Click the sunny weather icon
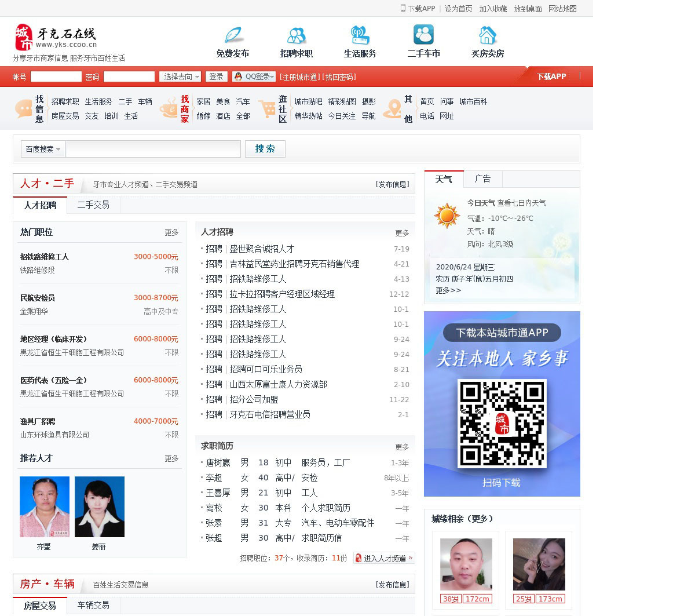Screen dimensions: 695x616 [447, 216]
